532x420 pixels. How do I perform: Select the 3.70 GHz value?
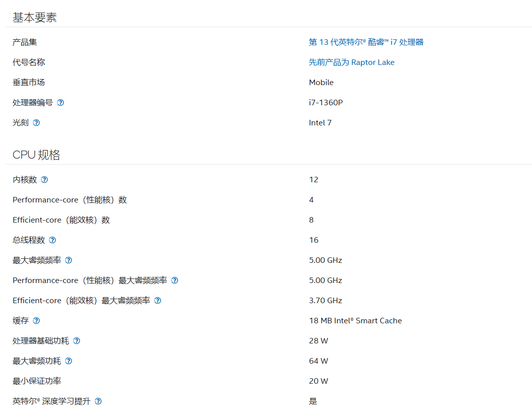point(326,301)
